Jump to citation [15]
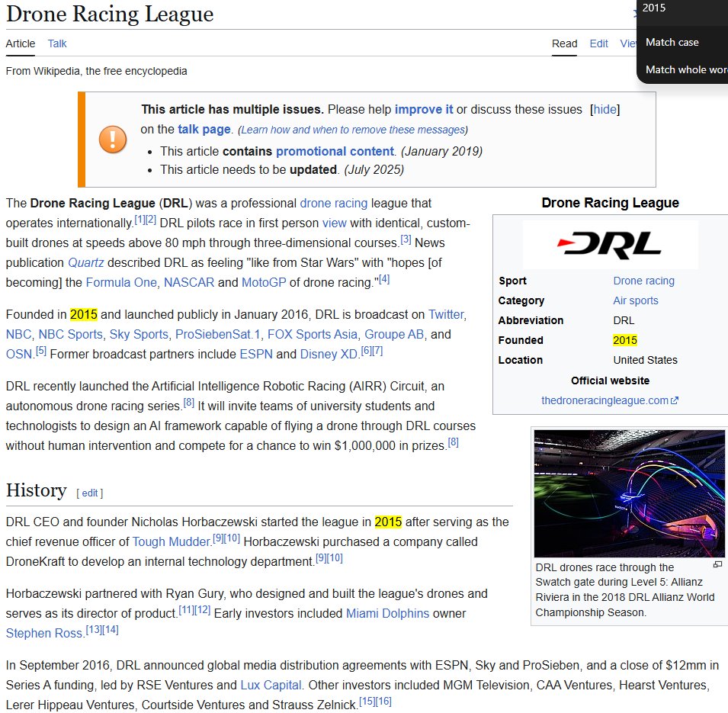This screenshot has height=713, width=728. pos(367,702)
